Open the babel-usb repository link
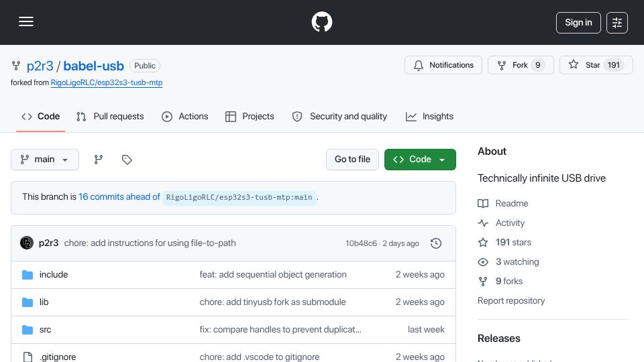This screenshot has width=644, height=362. tap(93, 66)
